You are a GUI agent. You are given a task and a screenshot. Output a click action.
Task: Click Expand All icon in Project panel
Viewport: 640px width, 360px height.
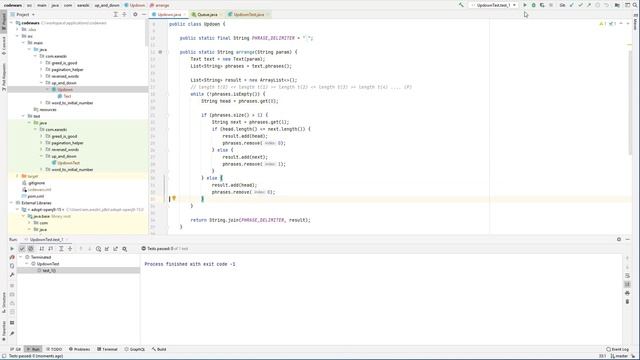coord(116,14)
